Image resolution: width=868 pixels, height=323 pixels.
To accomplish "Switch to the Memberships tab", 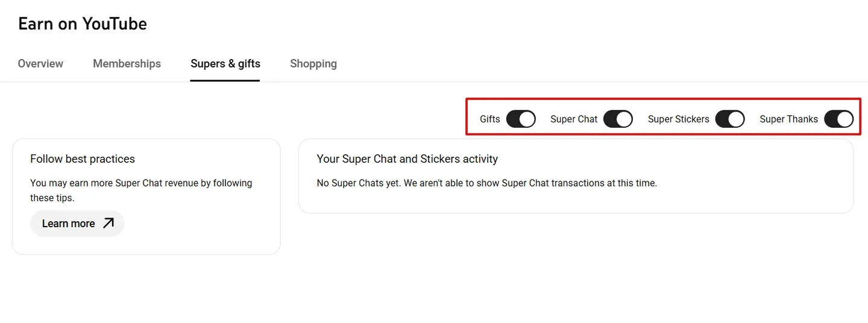I will (127, 64).
